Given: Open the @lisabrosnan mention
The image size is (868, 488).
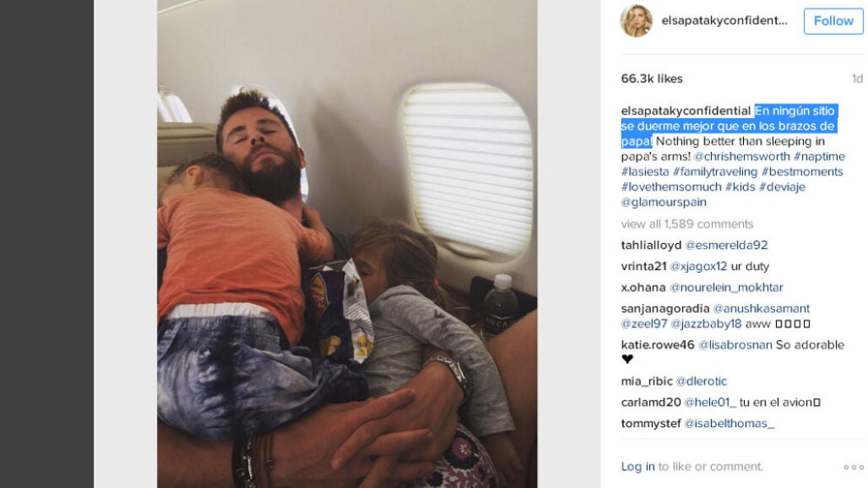Looking at the screenshot, I should (735, 344).
